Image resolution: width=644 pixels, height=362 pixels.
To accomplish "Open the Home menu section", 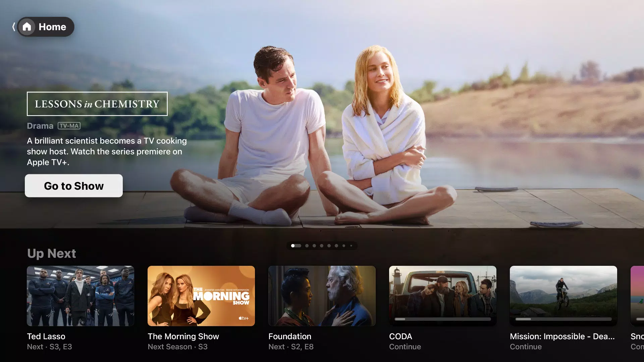I will pyautogui.click(x=43, y=26).
